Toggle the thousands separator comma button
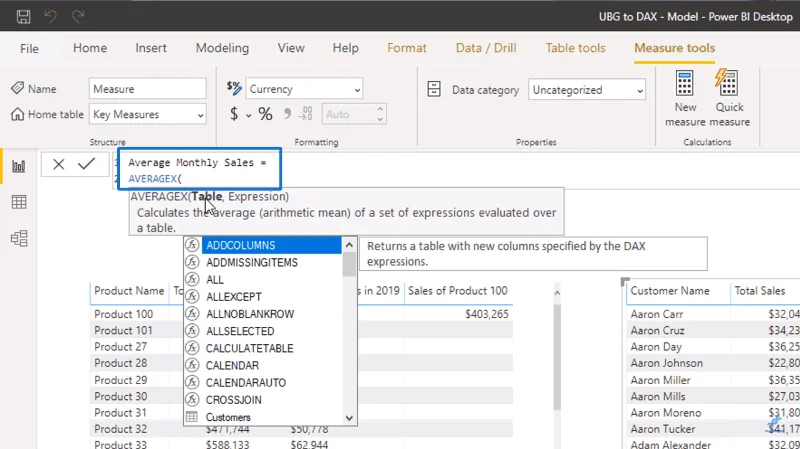 287,113
